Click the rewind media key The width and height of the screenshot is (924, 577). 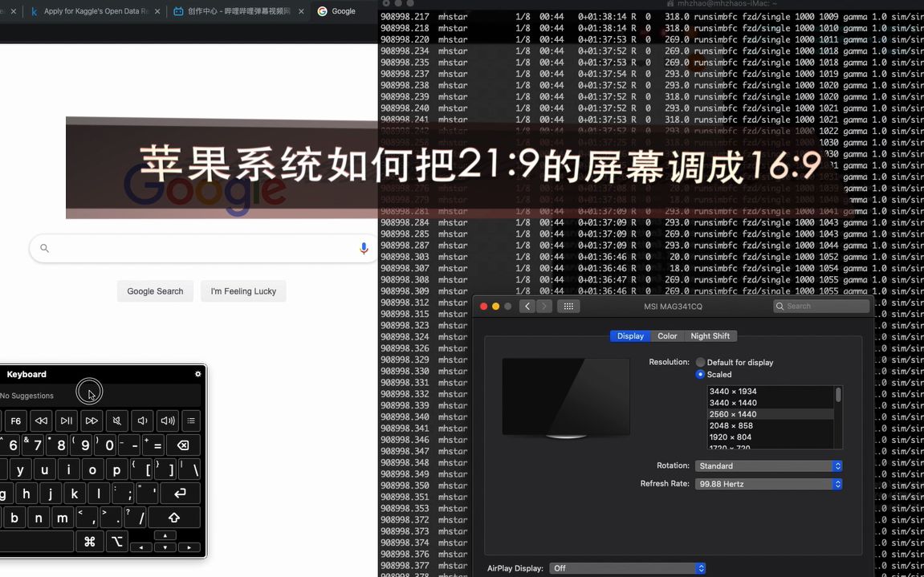pos(40,421)
